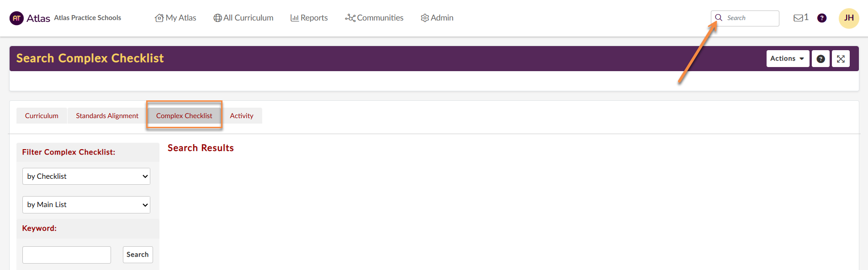Switch to the Standards Alignment tab
The height and width of the screenshot is (270, 868).
pos(107,116)
